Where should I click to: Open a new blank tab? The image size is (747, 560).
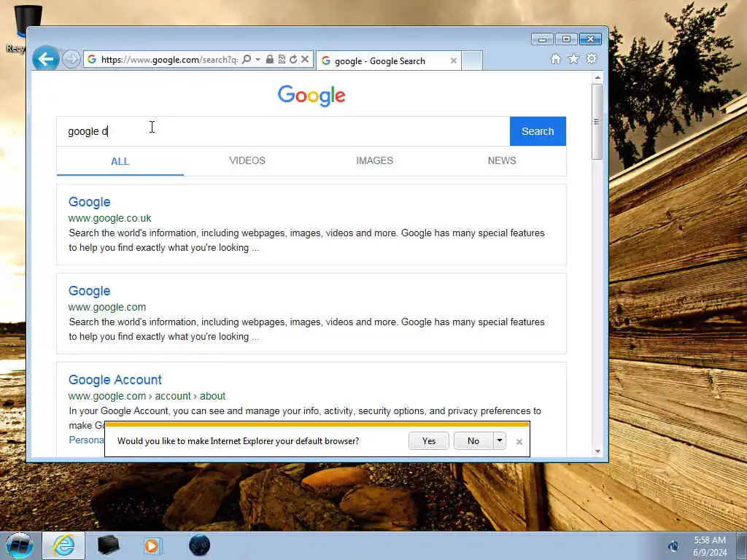click(472, 61)
